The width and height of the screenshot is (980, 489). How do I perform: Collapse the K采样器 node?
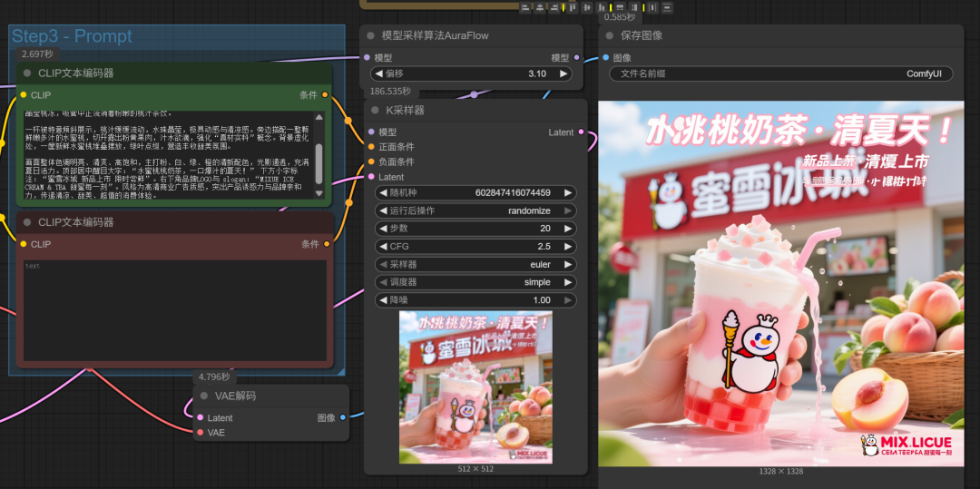click(375, 111)
